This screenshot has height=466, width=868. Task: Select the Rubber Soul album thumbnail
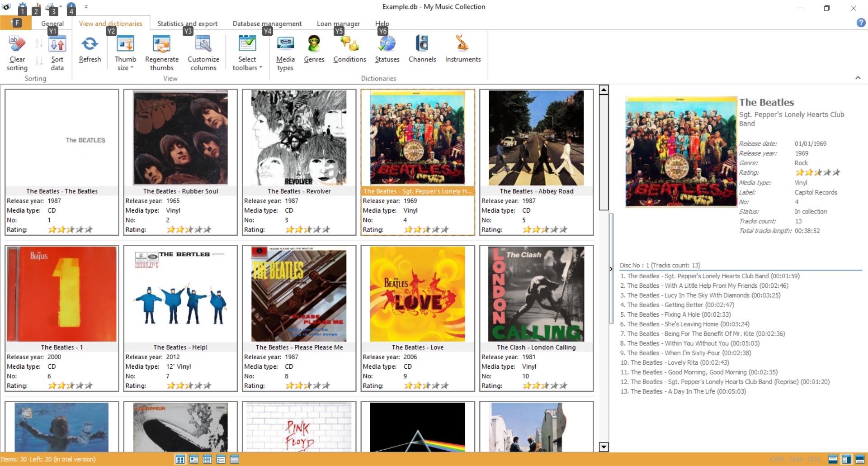coord(180,138)
